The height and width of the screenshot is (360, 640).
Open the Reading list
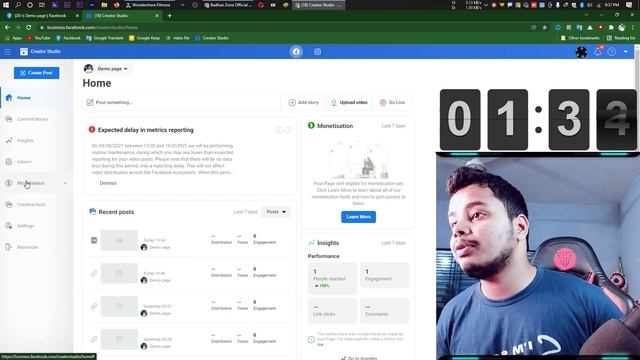621,38
